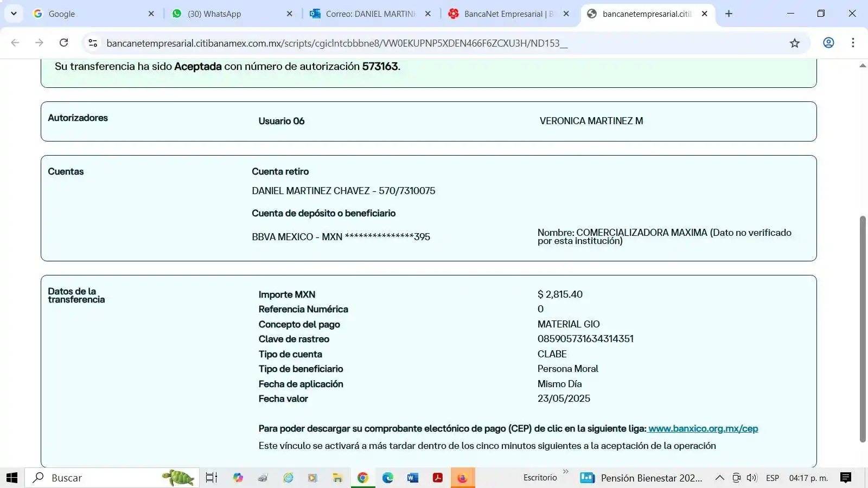Click the site information icon in address bar
This screenshot has width=868, height=488.
tap(93, 43)
